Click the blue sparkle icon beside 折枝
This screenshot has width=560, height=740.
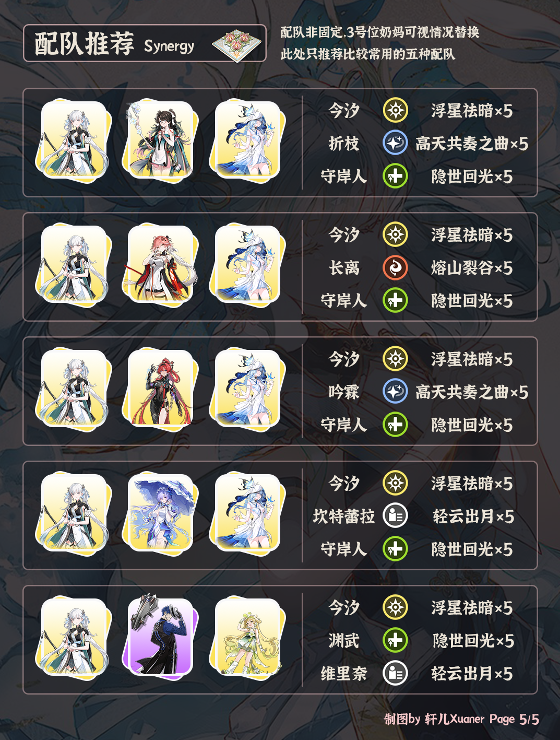(395, 143)
